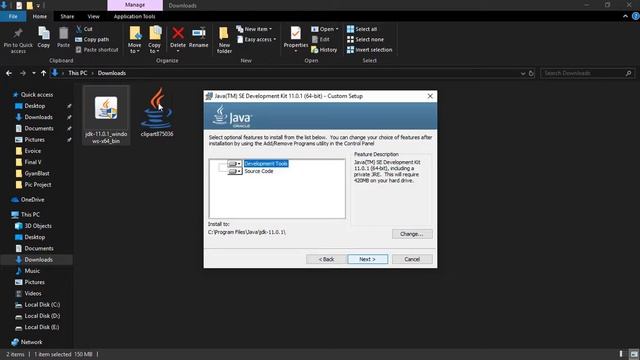Open Videos folder in sidebar
The height and width of the screenshot is (360, 640).
33,293
